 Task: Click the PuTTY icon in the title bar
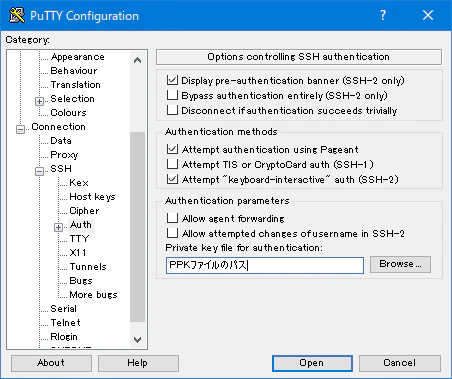(x=17, y=15)
